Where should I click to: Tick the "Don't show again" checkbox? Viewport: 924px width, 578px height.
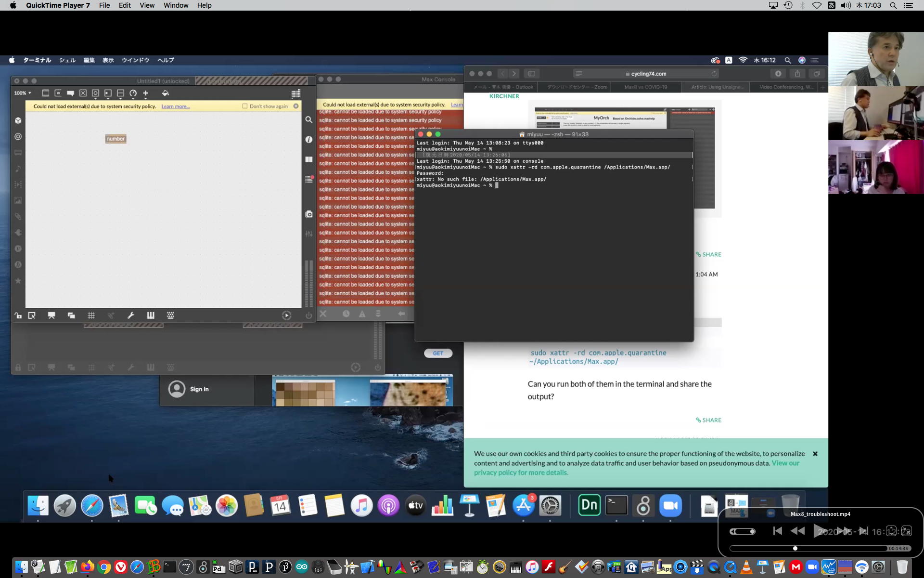click(245, 106)
